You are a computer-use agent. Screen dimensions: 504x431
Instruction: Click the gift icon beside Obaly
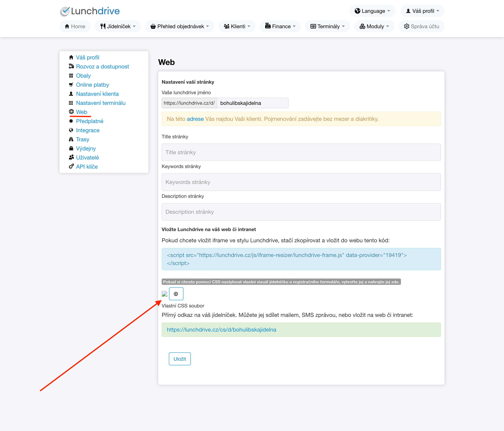tap(71, 75)
